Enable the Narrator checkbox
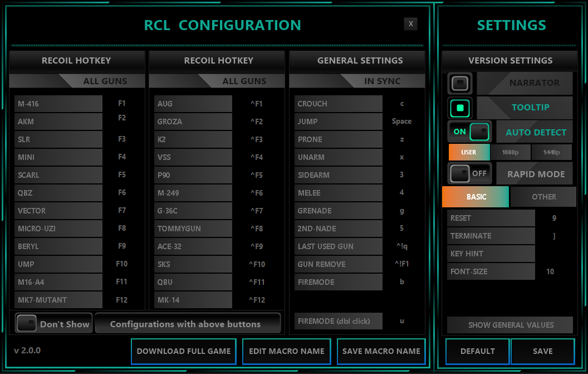This screenshot has height=374, width=588. [x=460, y=83]
